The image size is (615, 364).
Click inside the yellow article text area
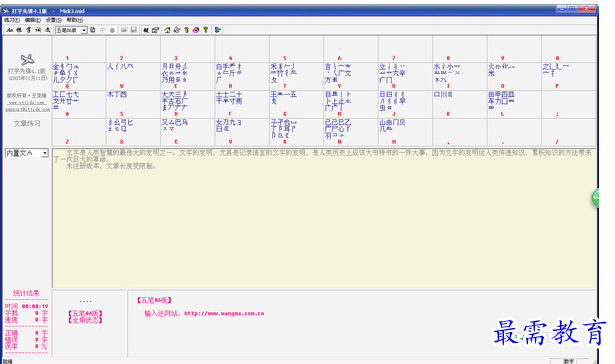coord(324,218)
